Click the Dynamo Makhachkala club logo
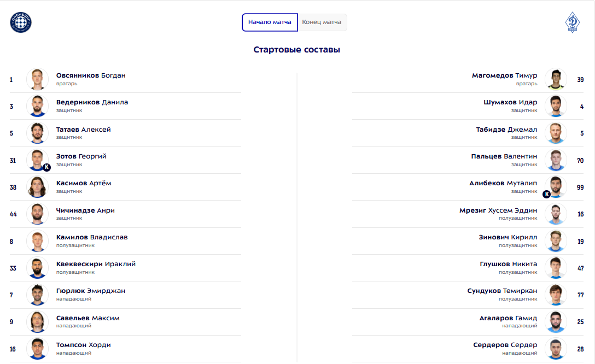This screenshot has width=595, height=364. [x=573, y=22]
